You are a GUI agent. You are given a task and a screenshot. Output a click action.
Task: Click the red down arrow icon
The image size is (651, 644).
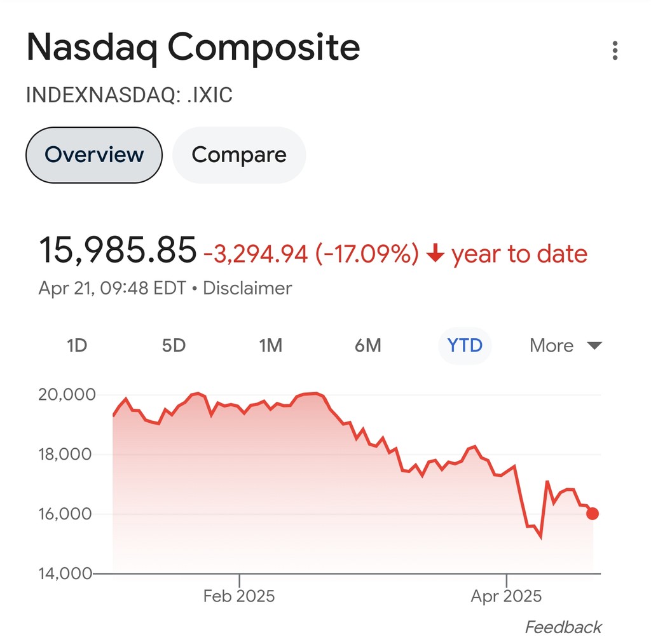(435, 254)
